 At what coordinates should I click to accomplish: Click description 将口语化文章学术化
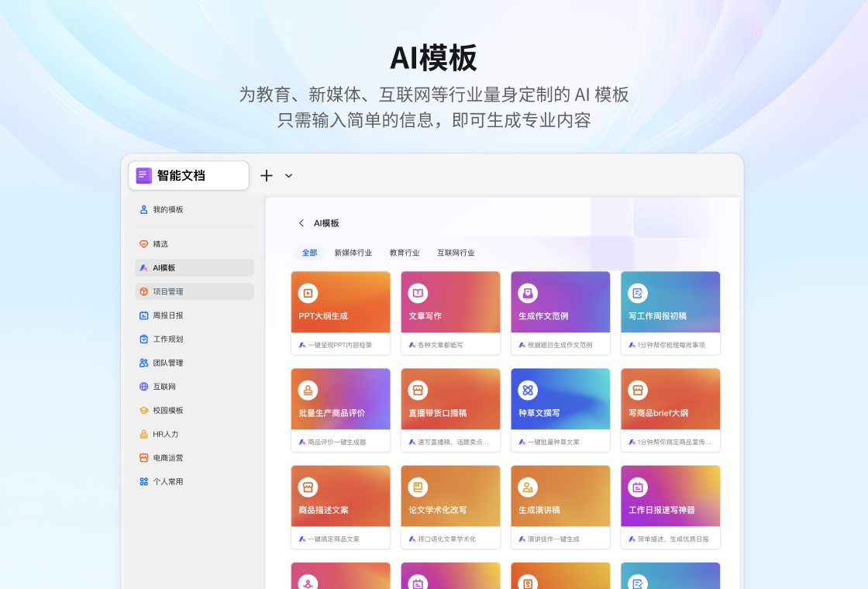click(446, 539)
